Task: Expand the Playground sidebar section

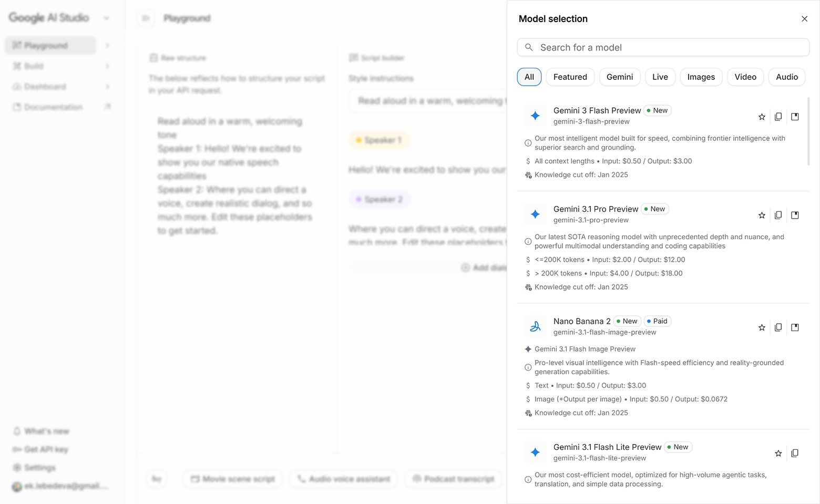Action: coord(107,45)
